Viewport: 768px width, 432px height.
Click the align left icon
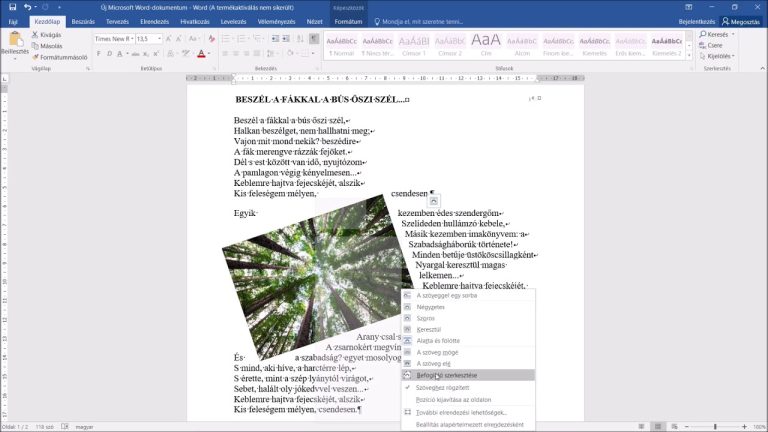(x=225, y=53)
